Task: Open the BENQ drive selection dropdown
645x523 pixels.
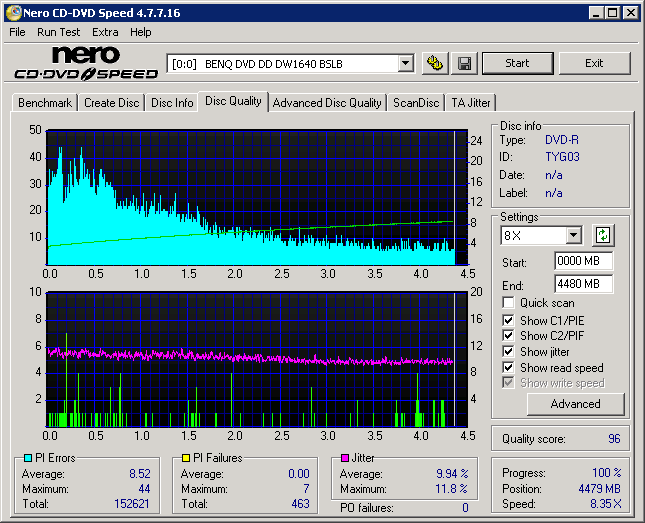Action: pos(405,64)
